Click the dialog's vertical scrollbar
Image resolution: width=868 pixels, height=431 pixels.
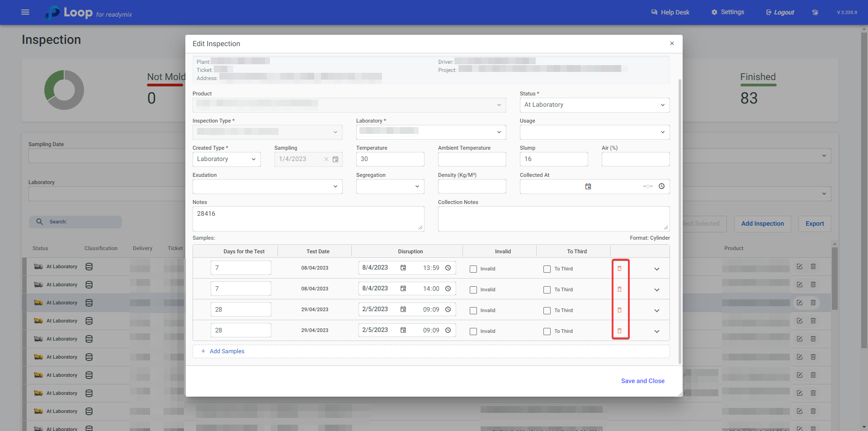point(679,221)
